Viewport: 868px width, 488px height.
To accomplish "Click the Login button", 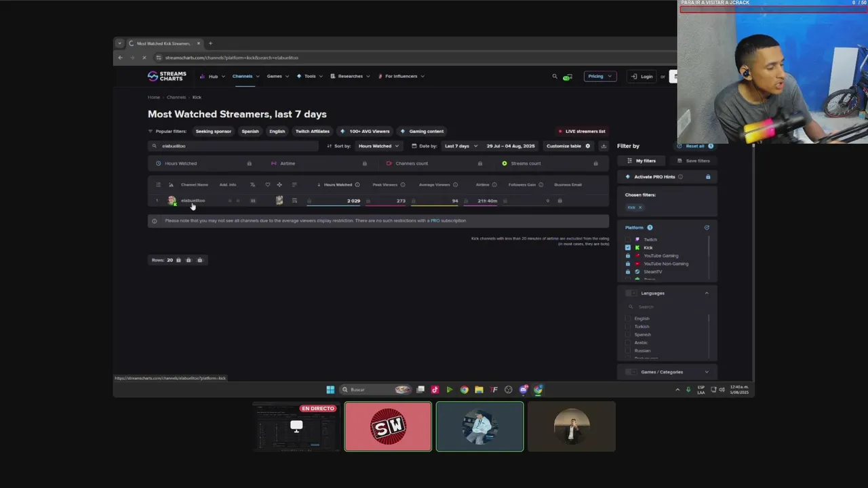I will [642, 77].
